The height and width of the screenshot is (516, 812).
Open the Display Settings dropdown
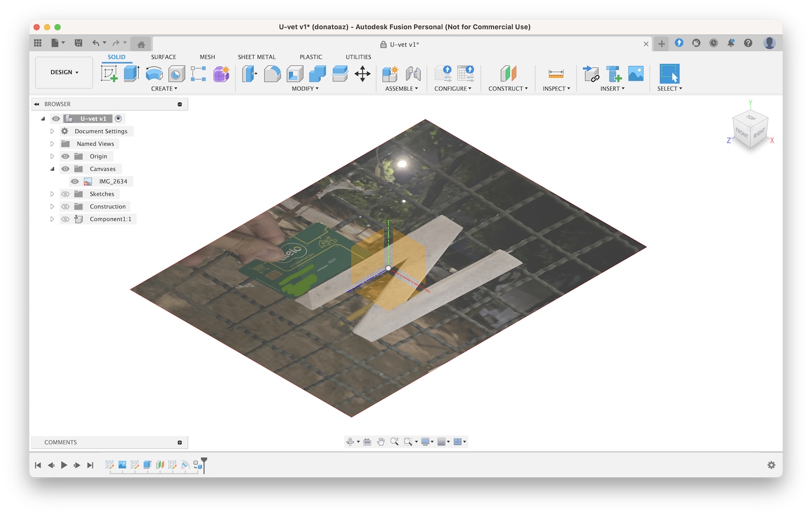click(427, 442)
